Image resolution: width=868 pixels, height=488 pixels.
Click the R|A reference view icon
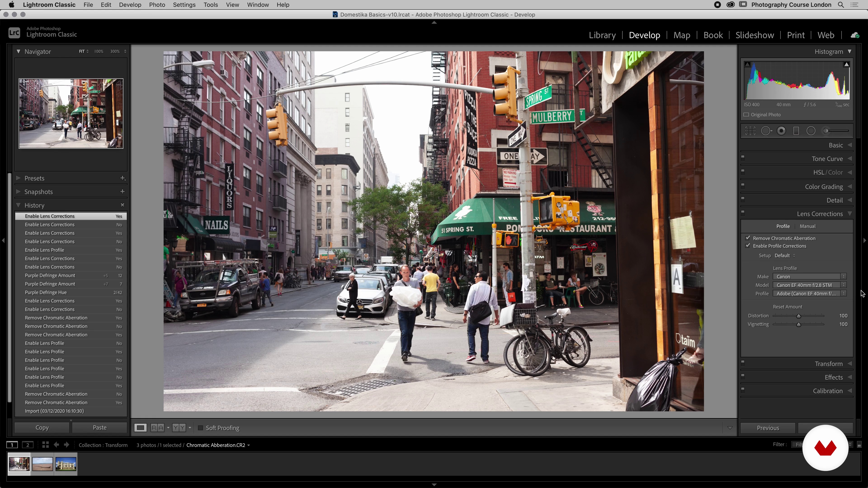[157, 428]
